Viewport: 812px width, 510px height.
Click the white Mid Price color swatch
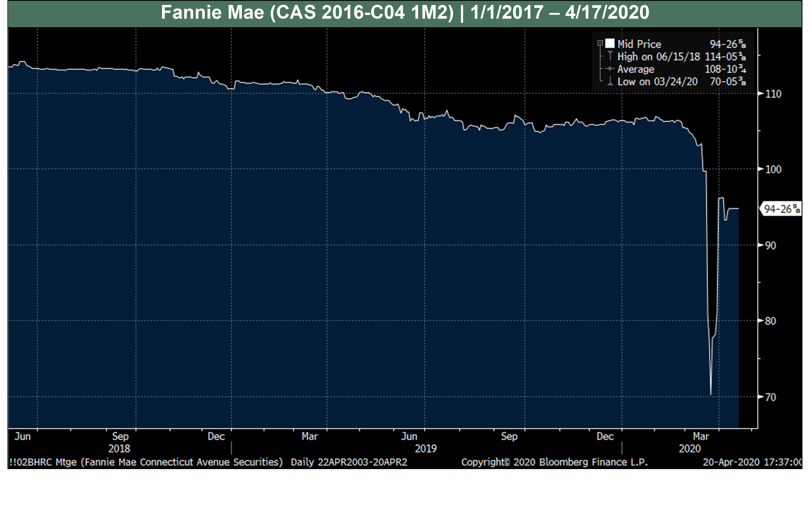(x=610, y=43)
